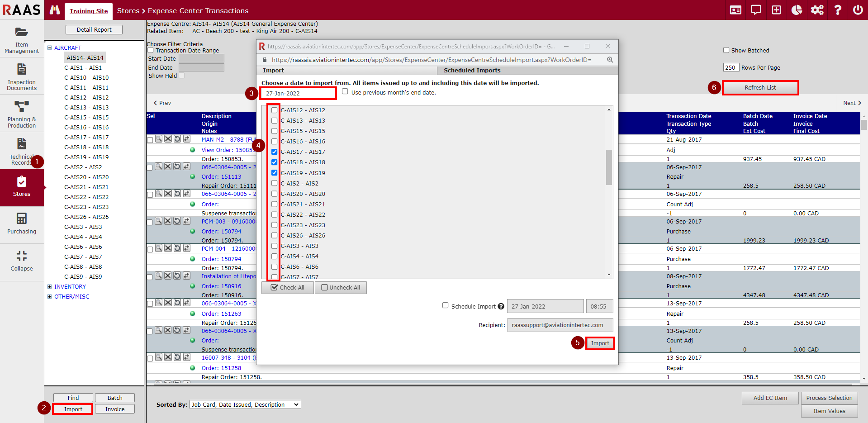This screenshot has height=423, width=868.
Task: Uncheck the C-AIS18 - AIS18 checkbox
Action: click(x=275, y=162)
